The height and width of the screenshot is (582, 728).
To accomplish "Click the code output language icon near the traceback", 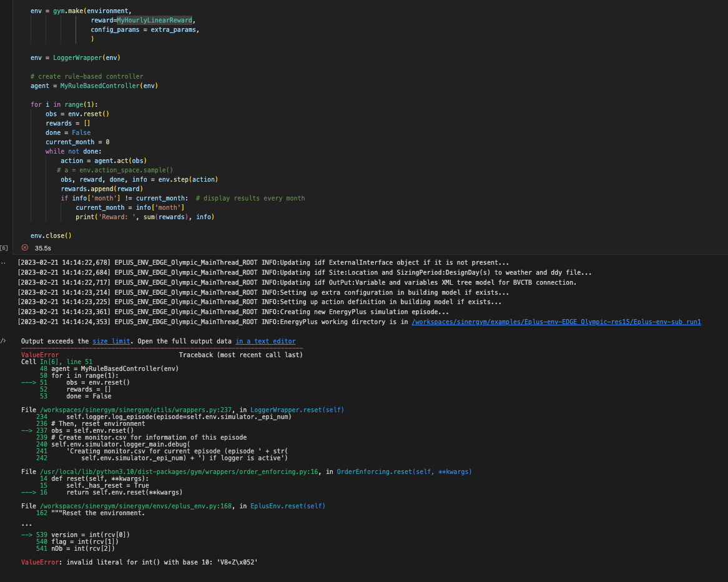I will [4, 341].
